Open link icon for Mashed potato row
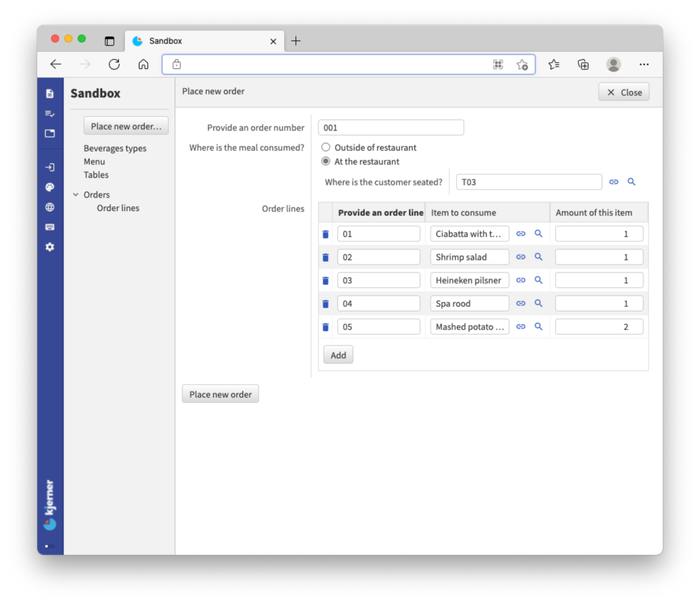 coord(521,326)
